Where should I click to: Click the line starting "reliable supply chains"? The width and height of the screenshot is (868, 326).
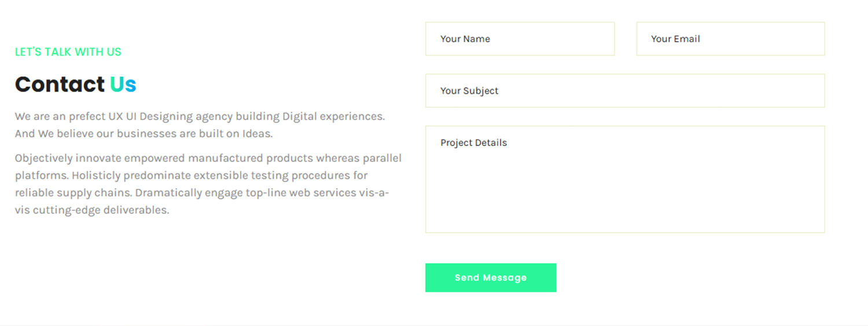201,193
